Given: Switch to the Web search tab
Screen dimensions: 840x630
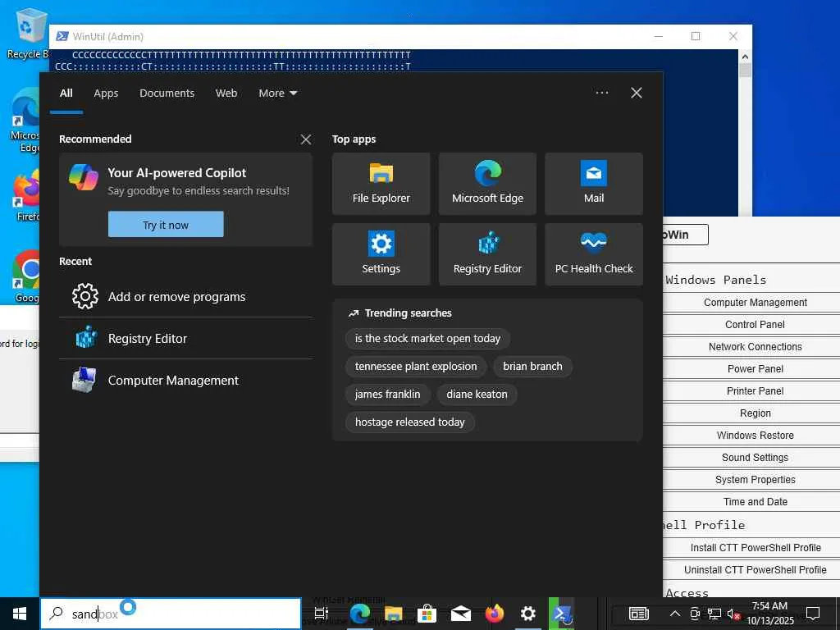Looking at the screenshot, I should [x=226, y=94].
